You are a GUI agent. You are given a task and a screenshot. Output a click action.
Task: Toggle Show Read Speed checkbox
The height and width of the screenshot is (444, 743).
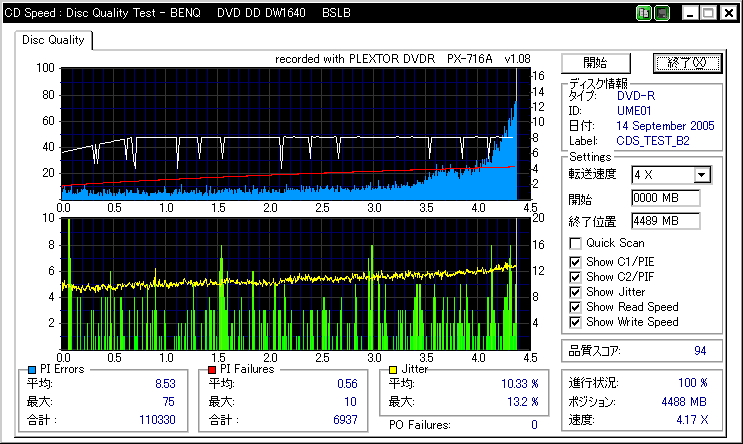click(575, 307)
